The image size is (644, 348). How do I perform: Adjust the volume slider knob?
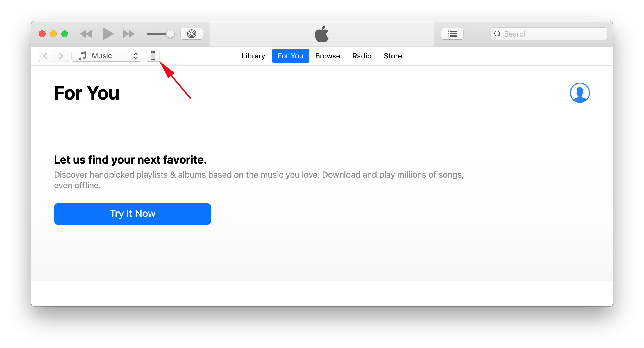click(170, 34)
